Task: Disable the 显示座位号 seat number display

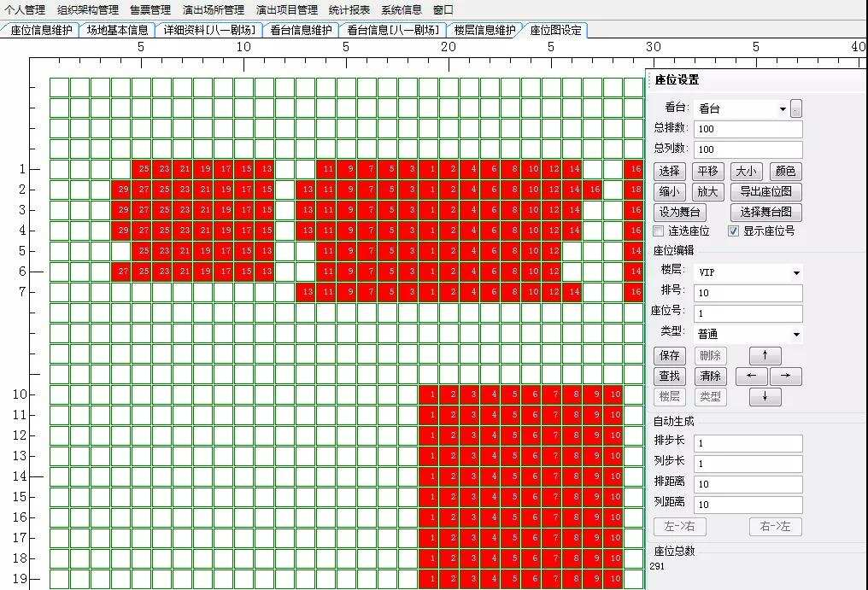Action: point(733,231)
